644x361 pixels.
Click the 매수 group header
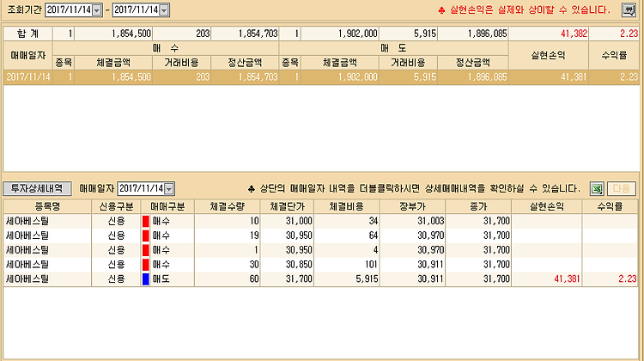tap(166, 48)
